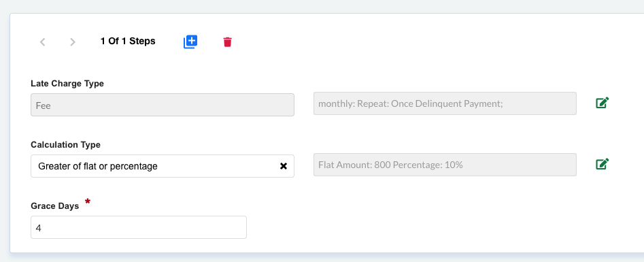Click the '1 Of 1 Steps' text
Viewport: 644px width, 262px height.
(128, 41)
